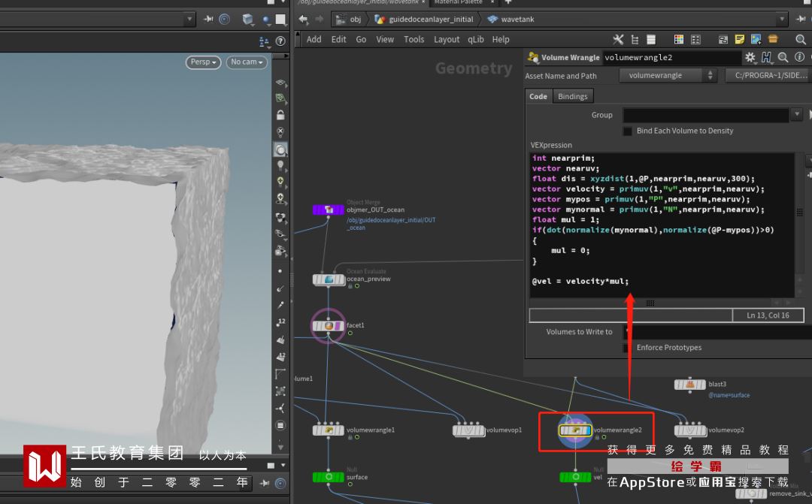
Task: Switch to the Bindings tab
Action: (572, 96)
